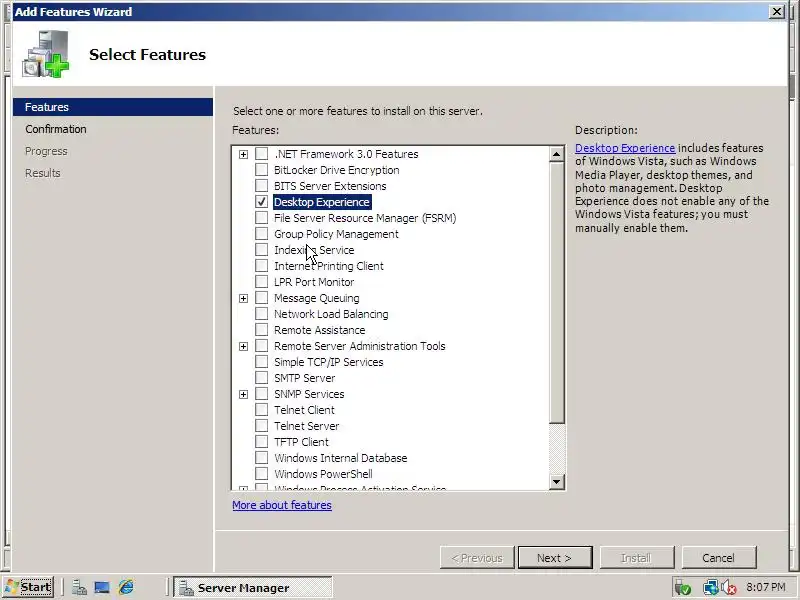Click the Show Desktop quick launch icon
Screen dimensions: 800x600
click(102, 588)
